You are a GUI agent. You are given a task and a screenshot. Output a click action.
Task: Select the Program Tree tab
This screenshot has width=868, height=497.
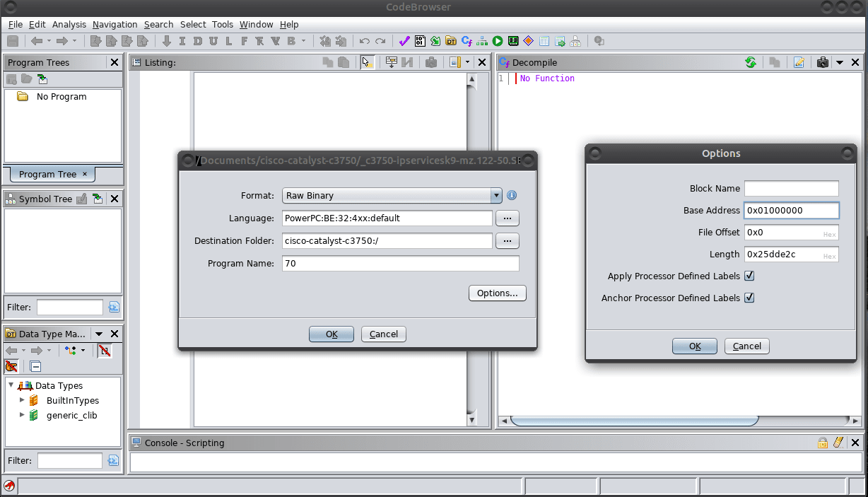click(x=47, y=174)
